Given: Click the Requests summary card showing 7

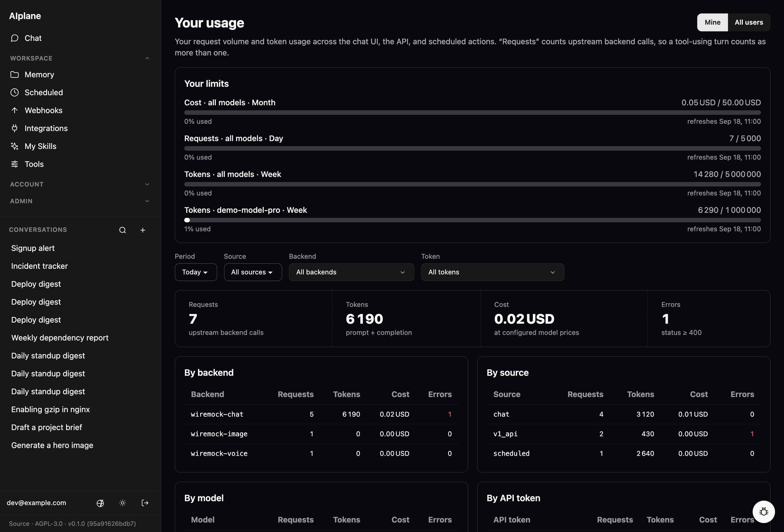Looking at the screenshot, I should coord(254,319).
